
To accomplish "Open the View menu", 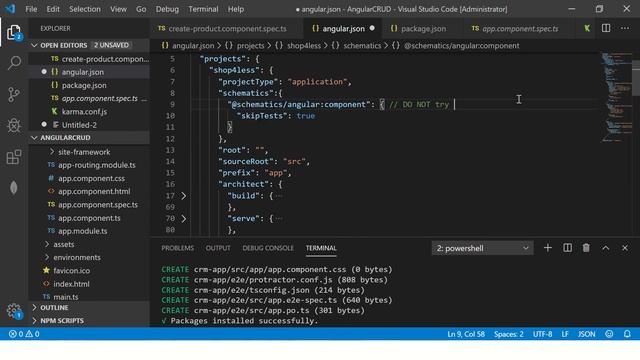I will point(118,9).
